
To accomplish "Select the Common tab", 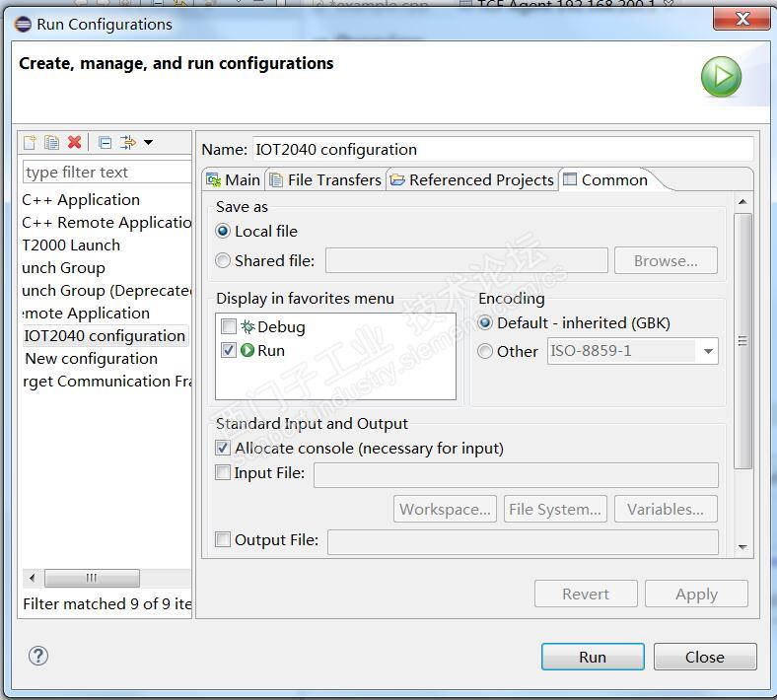I will (606, 179).
